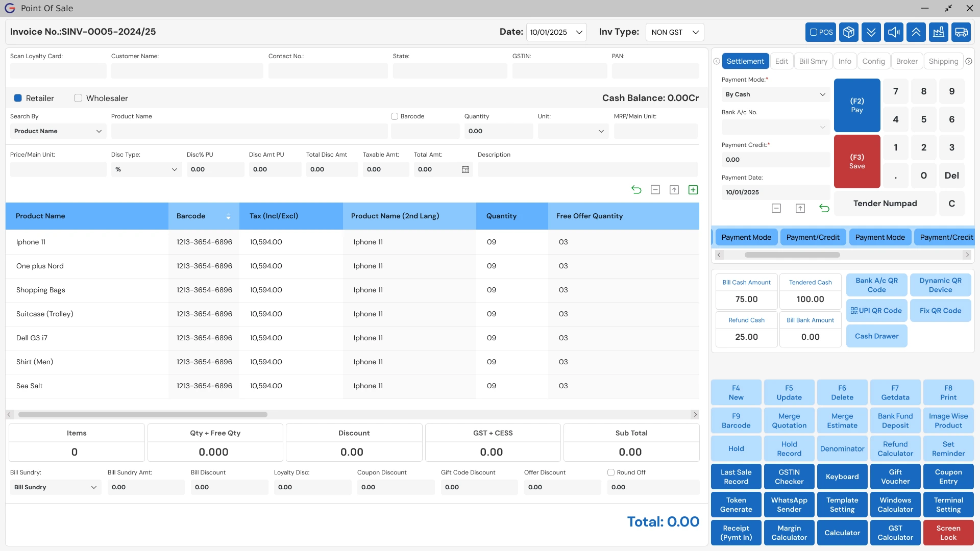The height and width of the screenshot is (551, 980).
Task: Open the Bill Sundry dropdown
Action: pyautogui.click(x=55, y=487)
